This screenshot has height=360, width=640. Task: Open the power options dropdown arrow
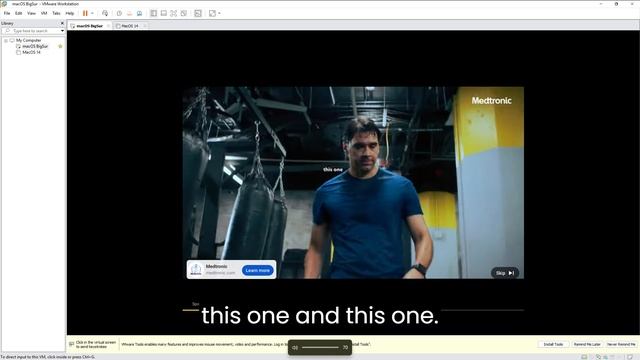tap(92, 13)
